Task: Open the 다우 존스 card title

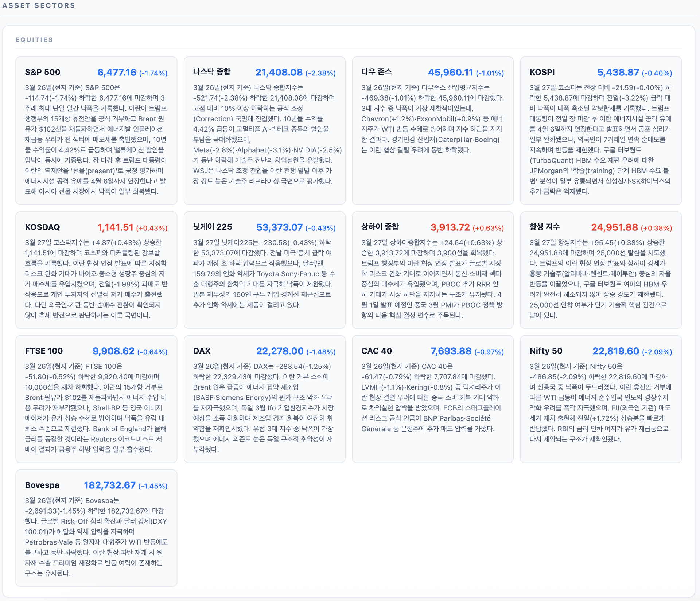Action: (376, 72)
